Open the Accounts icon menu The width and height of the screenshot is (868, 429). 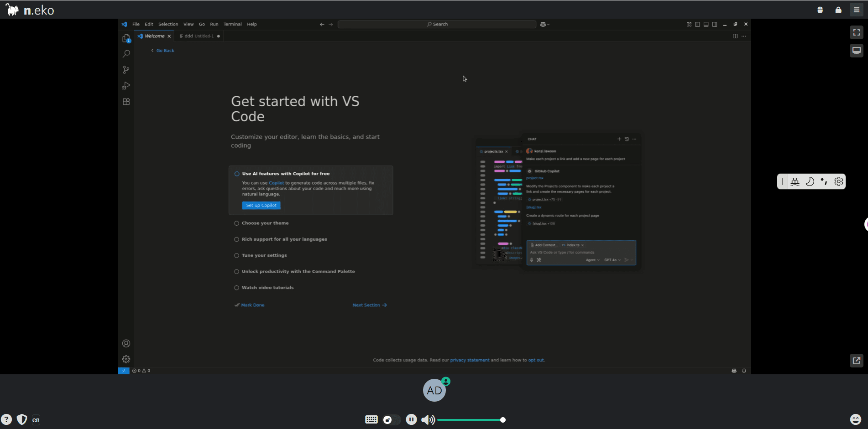click(126, 343)
